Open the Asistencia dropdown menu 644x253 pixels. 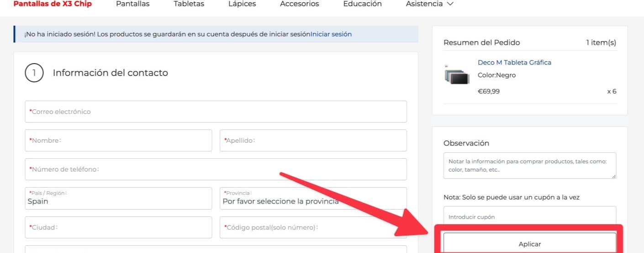pos(429,4)
